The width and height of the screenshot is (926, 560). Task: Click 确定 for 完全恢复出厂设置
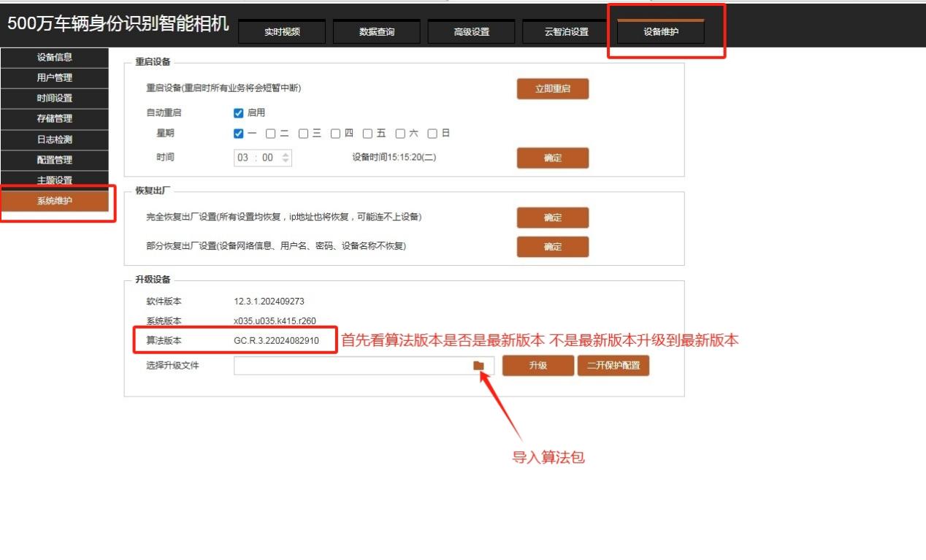click(553, 218)
